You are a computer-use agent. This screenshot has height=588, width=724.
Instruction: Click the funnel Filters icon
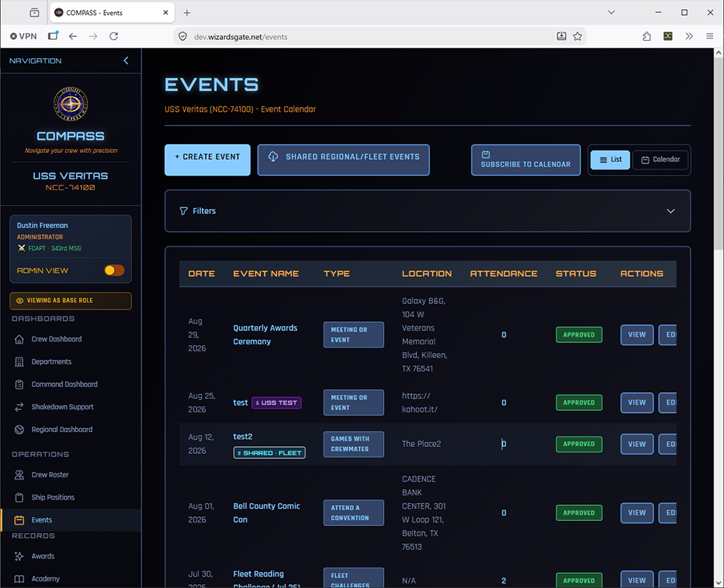(x=183, y=211)
